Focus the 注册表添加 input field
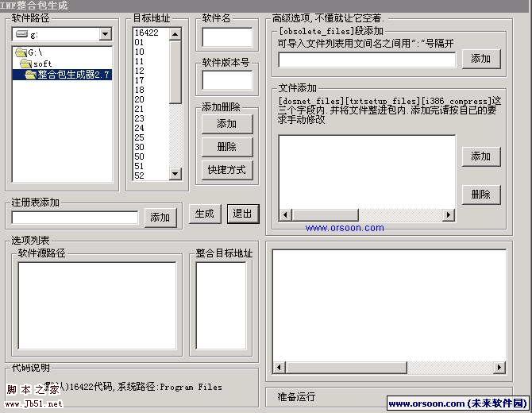The height and width of the screenshot is (413, 532). [x=75, y=218]
